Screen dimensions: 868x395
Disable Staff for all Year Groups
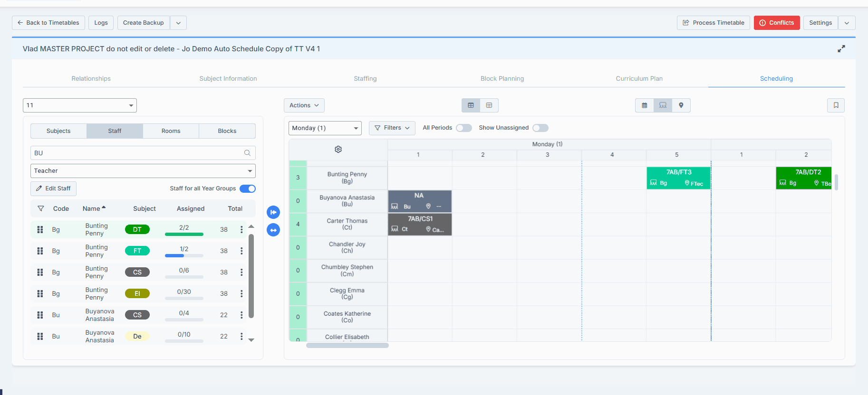247,188
